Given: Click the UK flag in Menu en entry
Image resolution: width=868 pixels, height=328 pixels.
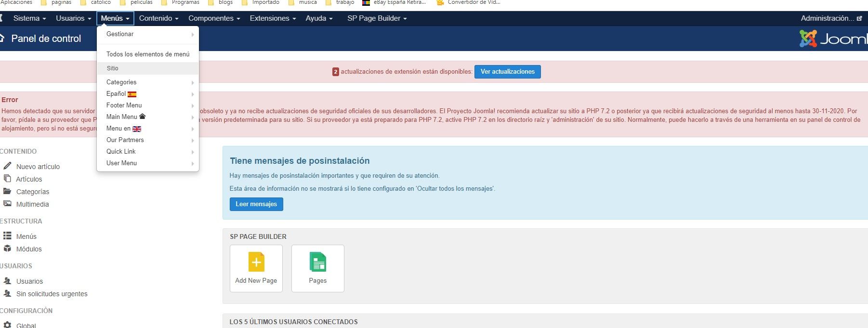Looking at the screenshot, I should (x=137, y=129).
